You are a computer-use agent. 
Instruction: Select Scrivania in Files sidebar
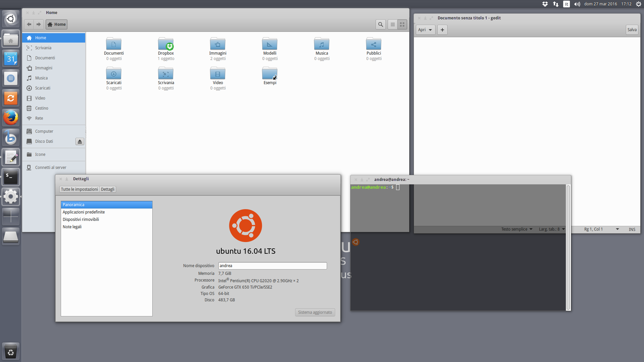[x=54, y=48]
